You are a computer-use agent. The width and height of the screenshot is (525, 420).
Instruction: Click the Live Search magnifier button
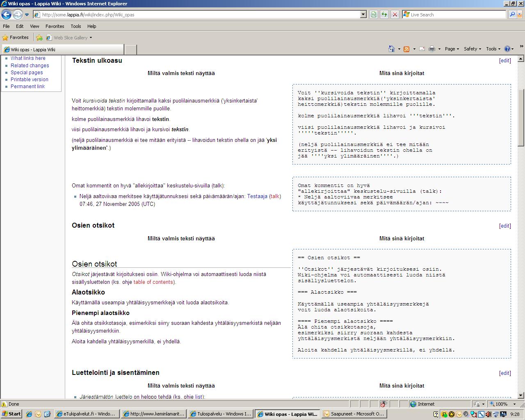click(512, 14)
